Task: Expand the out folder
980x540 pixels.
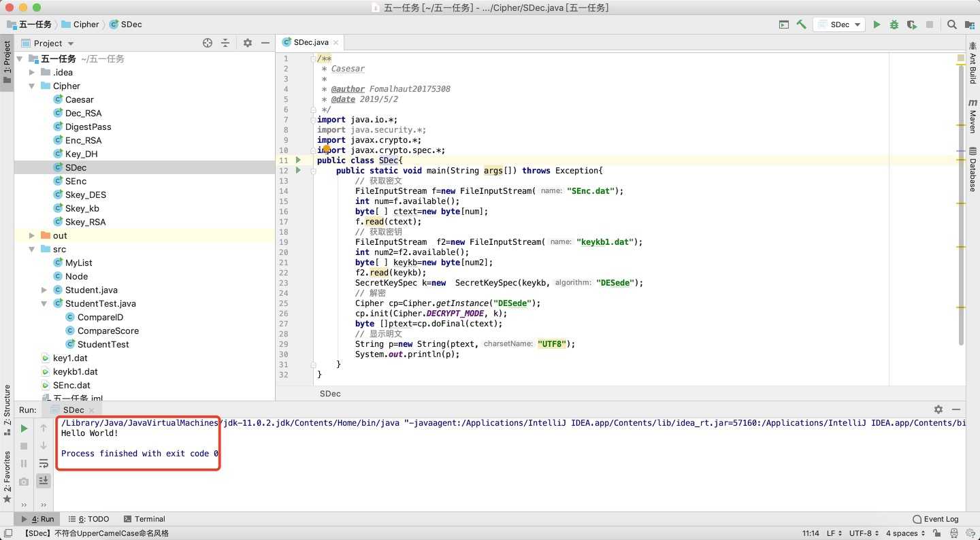Action: click(x=31, y=235)
